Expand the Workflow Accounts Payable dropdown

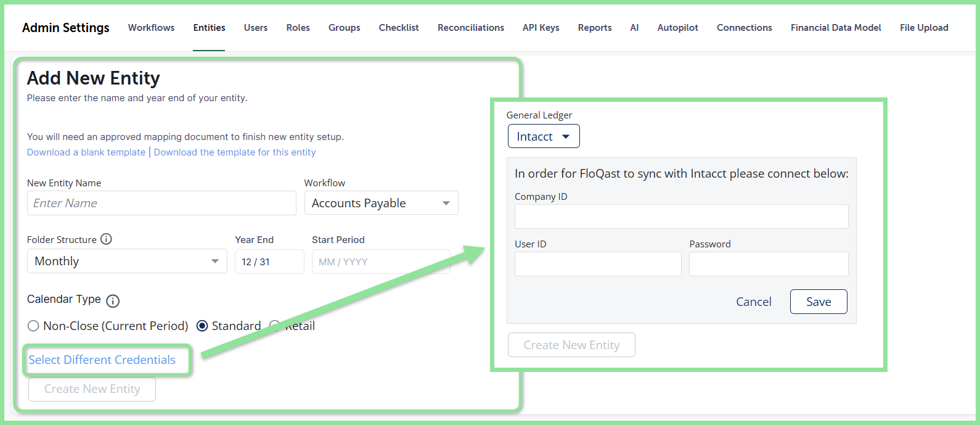pyautogui.click(x=382, y=203)
